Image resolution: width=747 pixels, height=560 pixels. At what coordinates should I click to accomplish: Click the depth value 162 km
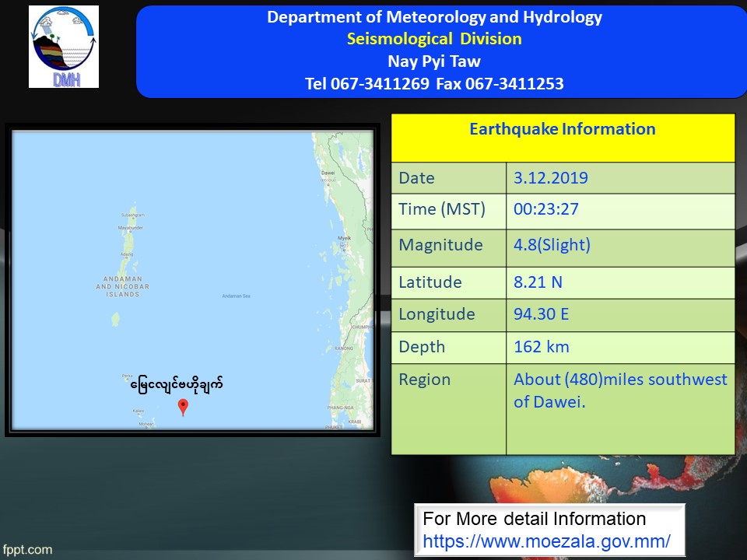coord(542,347)
